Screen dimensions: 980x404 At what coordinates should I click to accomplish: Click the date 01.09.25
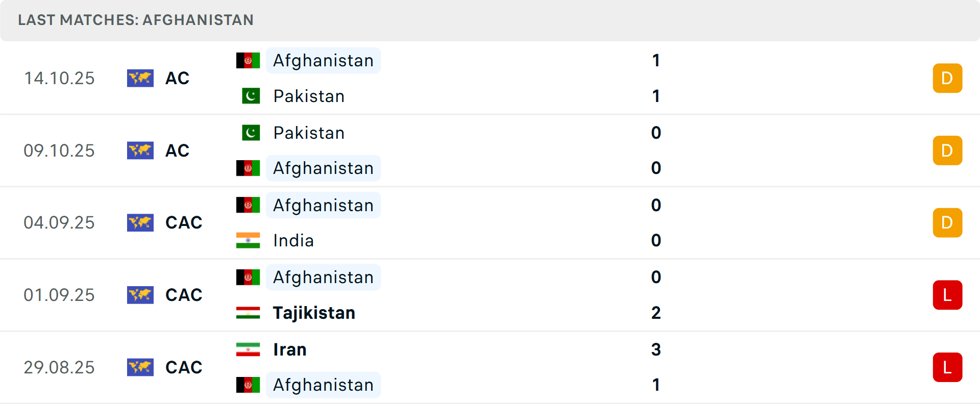click(59, 295)
